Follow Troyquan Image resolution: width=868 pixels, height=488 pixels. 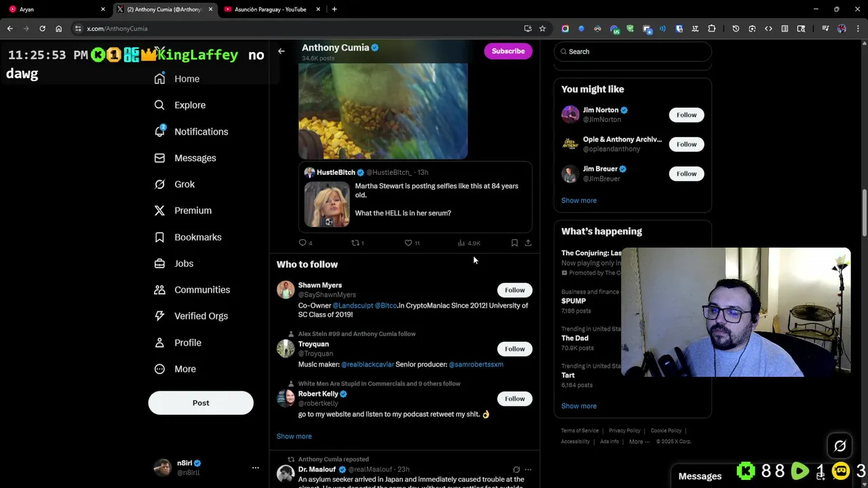(515, 349)
